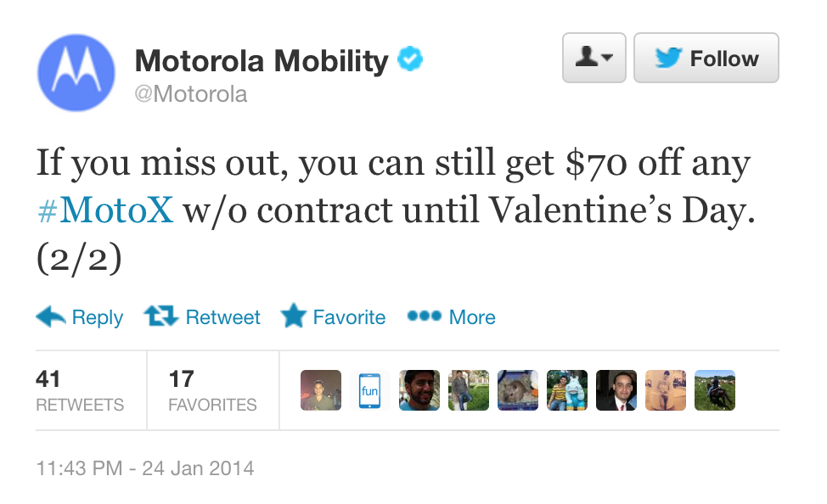Click the Follow button
Viewport: 827px width, 504px height.
(706, 58)
